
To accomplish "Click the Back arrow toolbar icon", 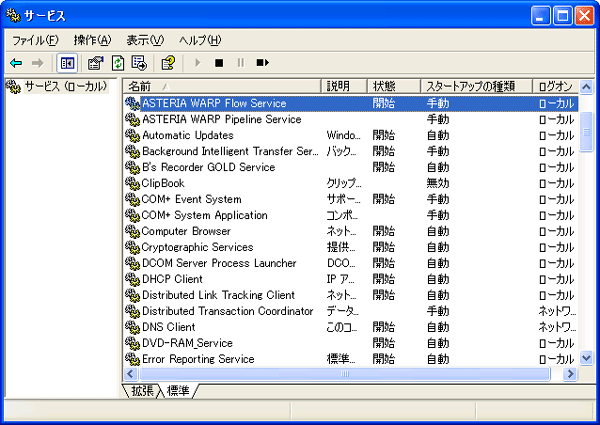I will point(16,63).
